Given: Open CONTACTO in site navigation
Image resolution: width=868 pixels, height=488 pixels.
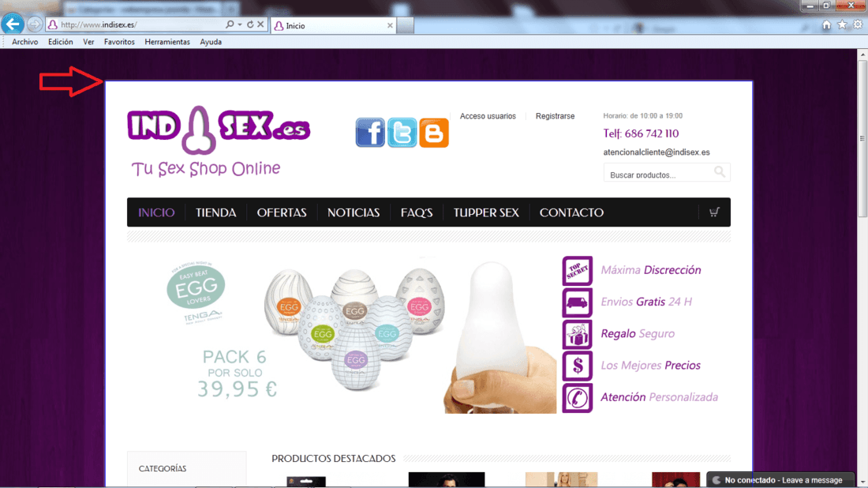Looking at the screenshot, I should tap(571, 212).
